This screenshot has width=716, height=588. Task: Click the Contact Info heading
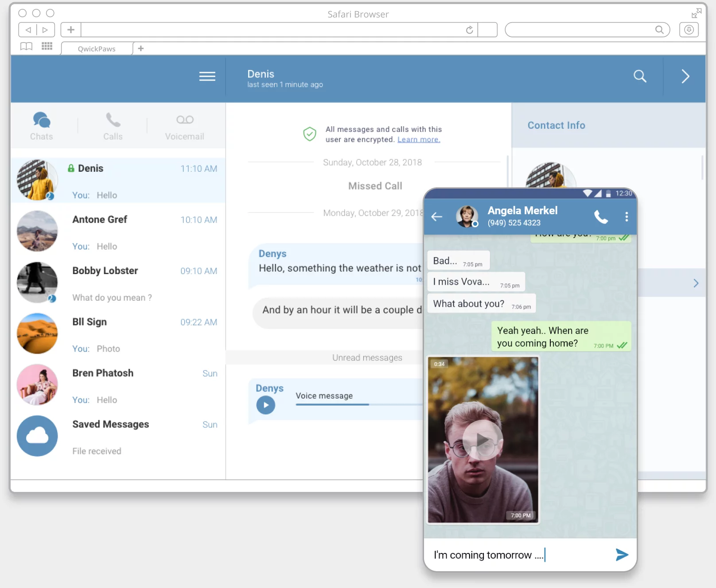click(556, 125)
